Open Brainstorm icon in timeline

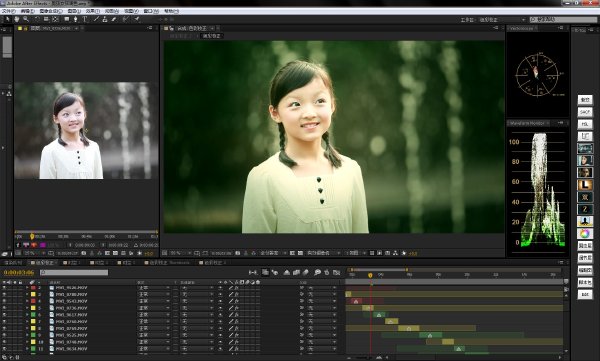point(317,272)
